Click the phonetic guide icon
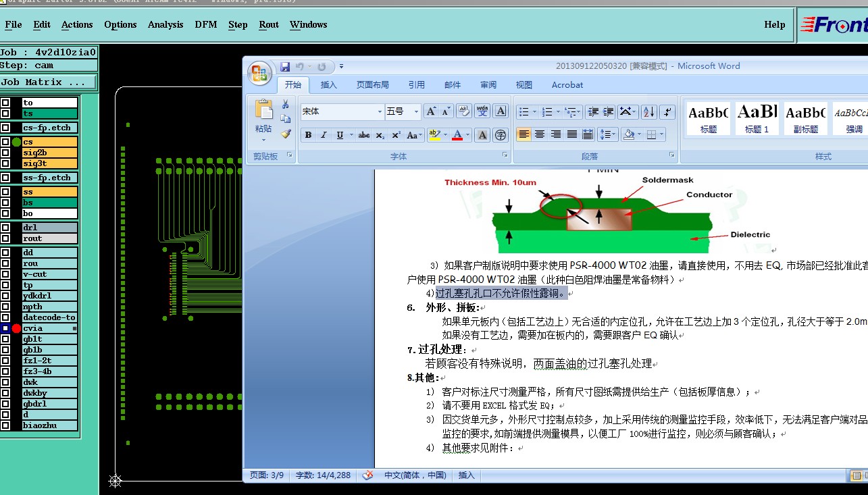Image resolution: width=868 pixels, height=495 pixels. click(x=482, y=111)
